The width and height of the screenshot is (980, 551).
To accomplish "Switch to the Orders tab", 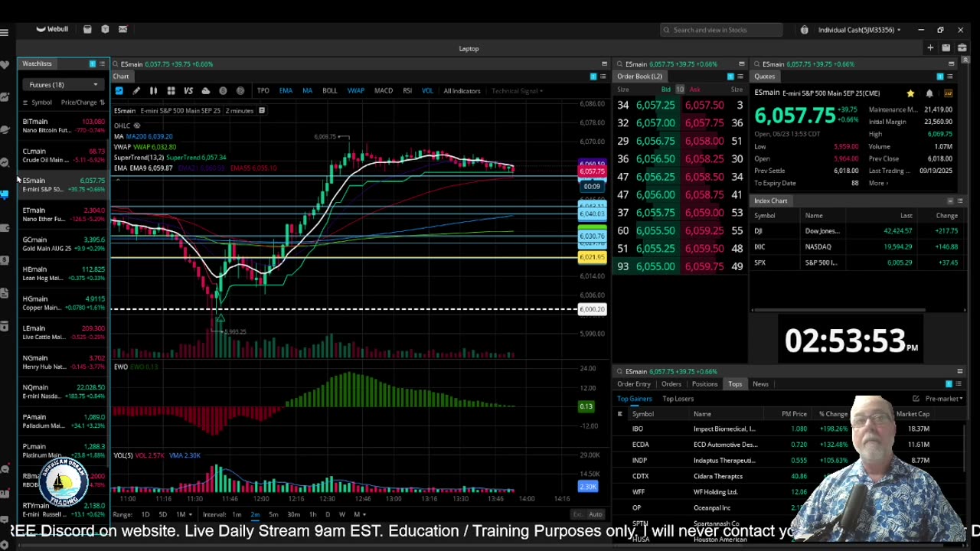I will pos(671,384).
